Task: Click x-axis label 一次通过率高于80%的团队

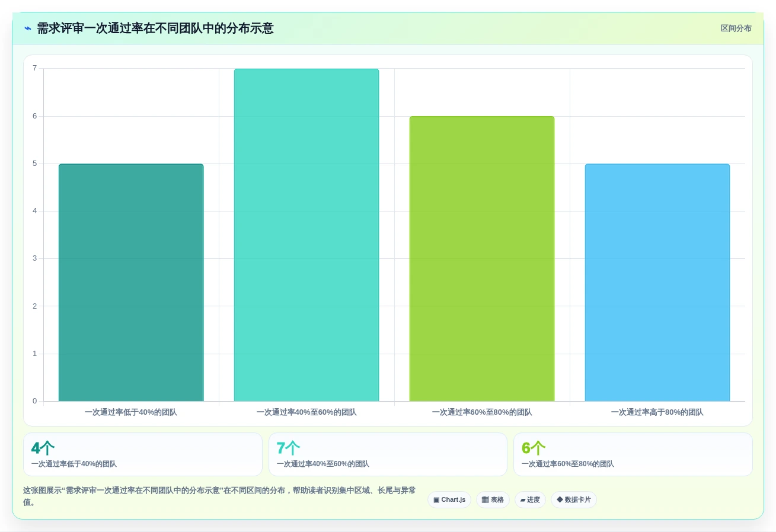Action: pos(657,412)
